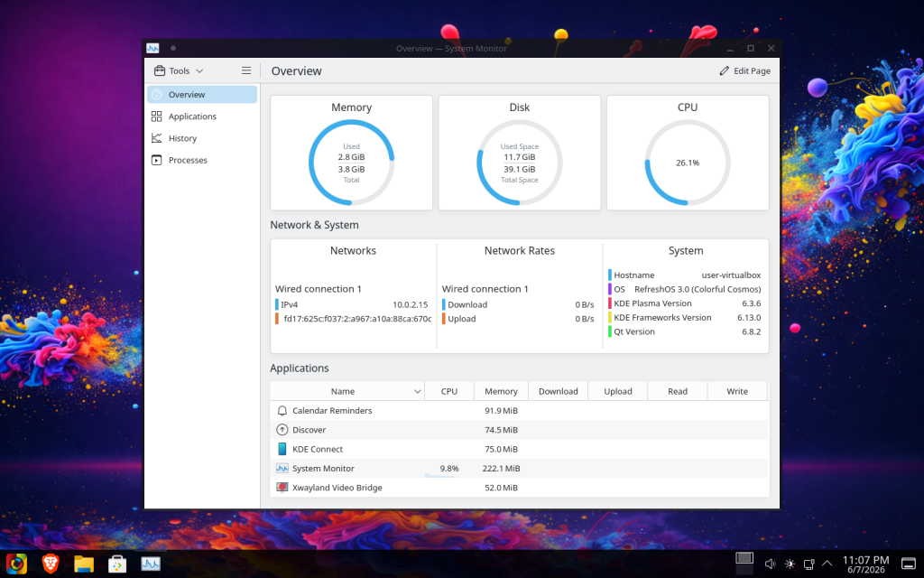The width and height of the screenshot is (924, 578).
Task: Click the hamburger menu icon
Action: click(246, 70)
